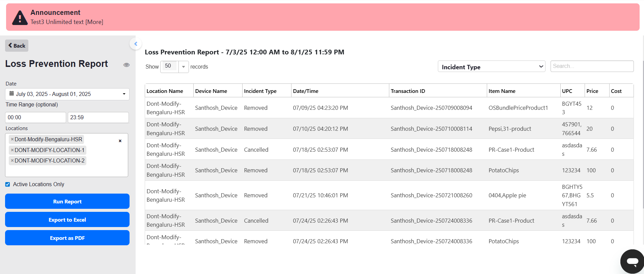This screenshot has height=274, width=644.
Task: Click transaction Santhosh_Device-250721008260
Action: 431,195
